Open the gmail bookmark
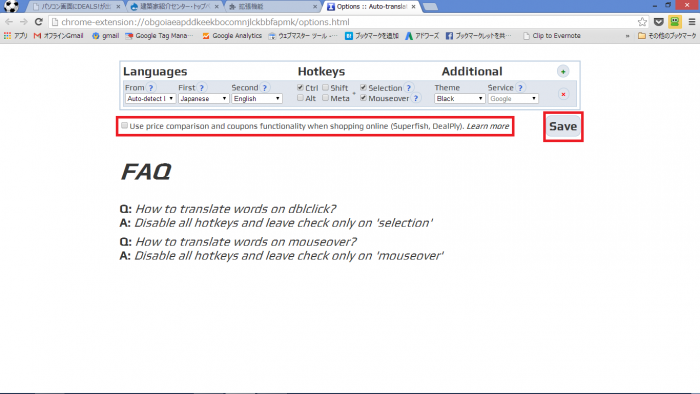700x394 pixels. click(x=105, y=36)
